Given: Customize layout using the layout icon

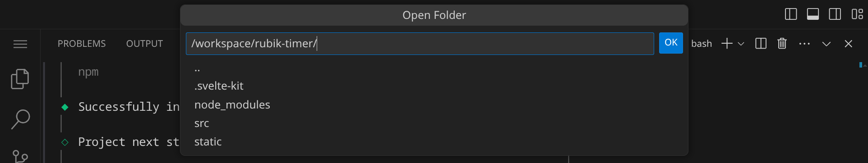Looking at the screenshot, I should pyautogui.click(x=857, y=14).
